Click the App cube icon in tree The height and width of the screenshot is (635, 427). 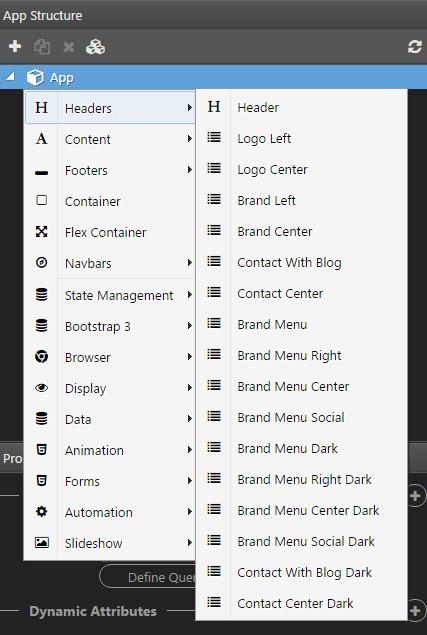point(35,77)
